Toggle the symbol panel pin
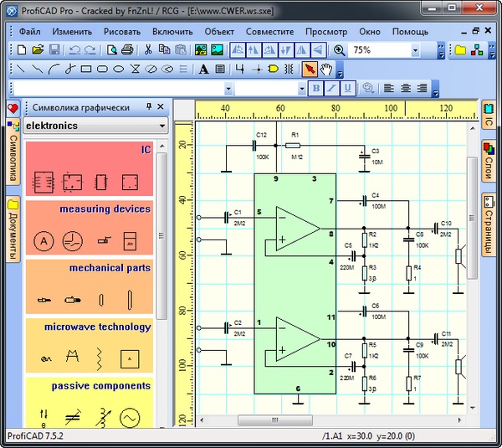Image resolution: width=502 pixels, height=448 pixels. tap(149, 107)
